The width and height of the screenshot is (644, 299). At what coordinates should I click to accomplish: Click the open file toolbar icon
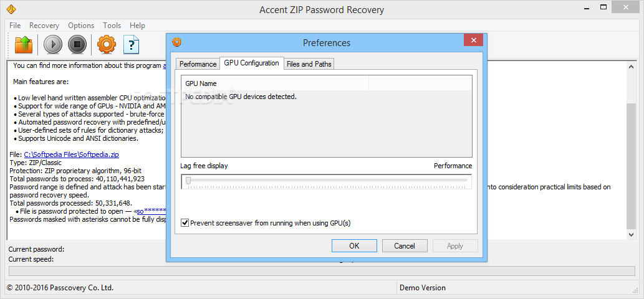point(24,44)
